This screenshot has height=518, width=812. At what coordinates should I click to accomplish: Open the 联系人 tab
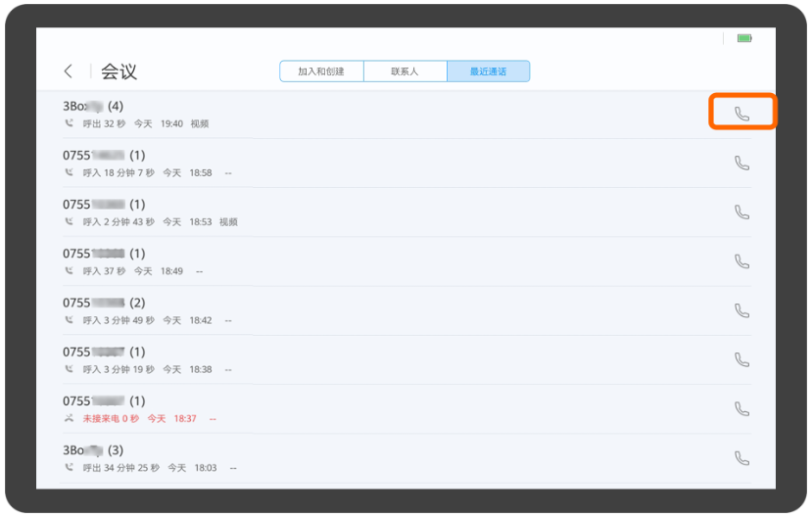pyautogui.click(x=405, y=71)
